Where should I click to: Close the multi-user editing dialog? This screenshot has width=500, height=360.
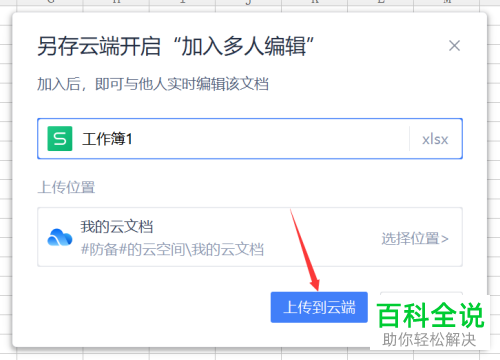click(454, 46)
